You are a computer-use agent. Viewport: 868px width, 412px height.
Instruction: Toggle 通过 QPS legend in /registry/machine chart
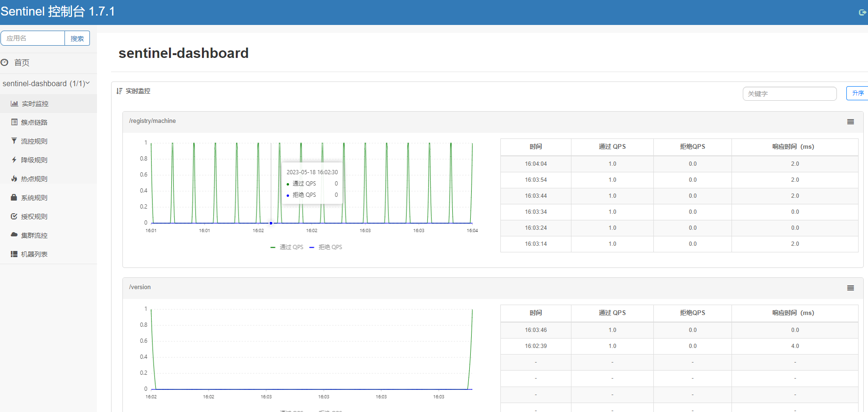click(x=287, y=247)
